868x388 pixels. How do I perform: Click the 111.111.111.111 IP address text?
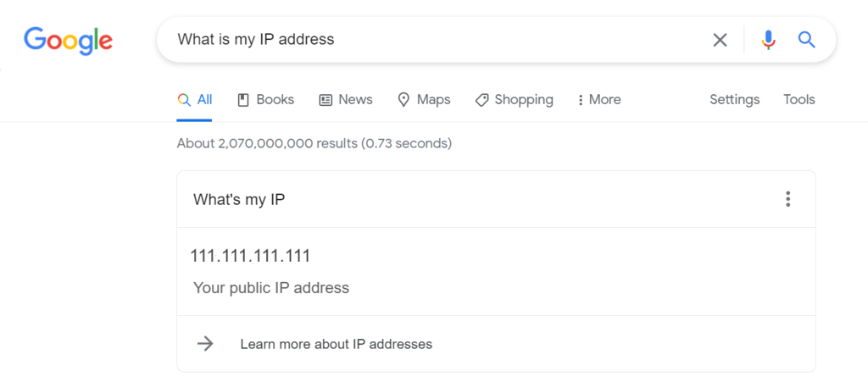click(x=250, y=256)
